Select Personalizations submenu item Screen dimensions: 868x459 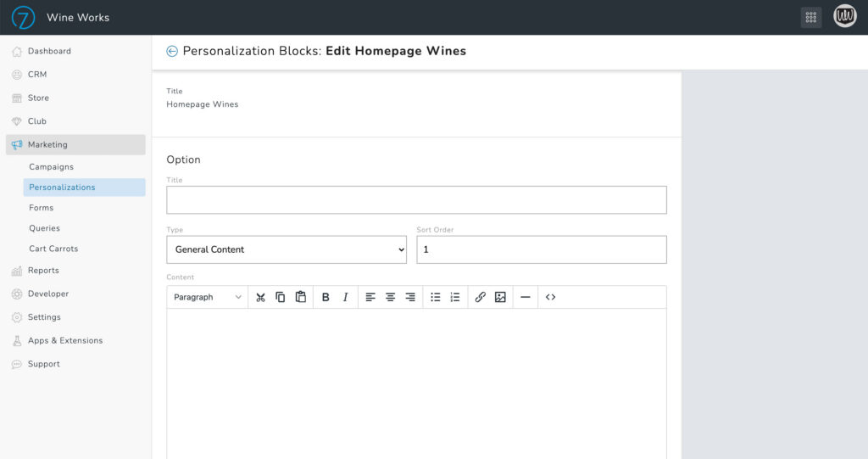pyautogui.click(x=84, y=188)
